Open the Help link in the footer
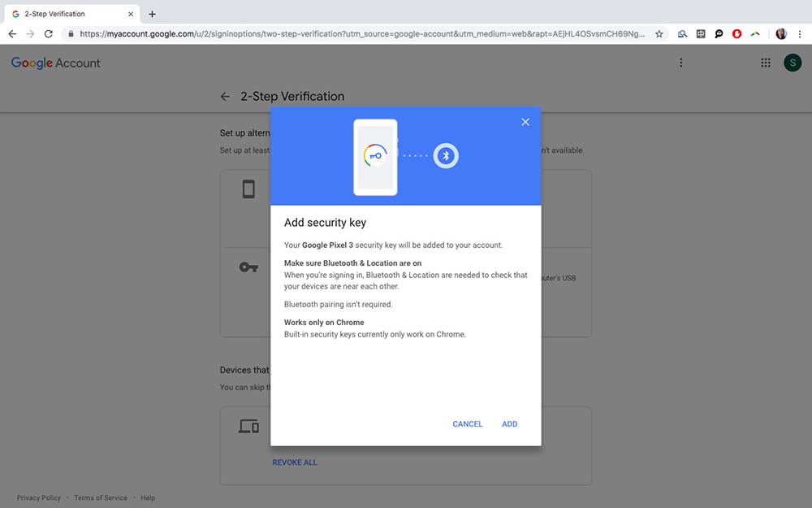Viewport: 812px width, 508px height. 148,497
